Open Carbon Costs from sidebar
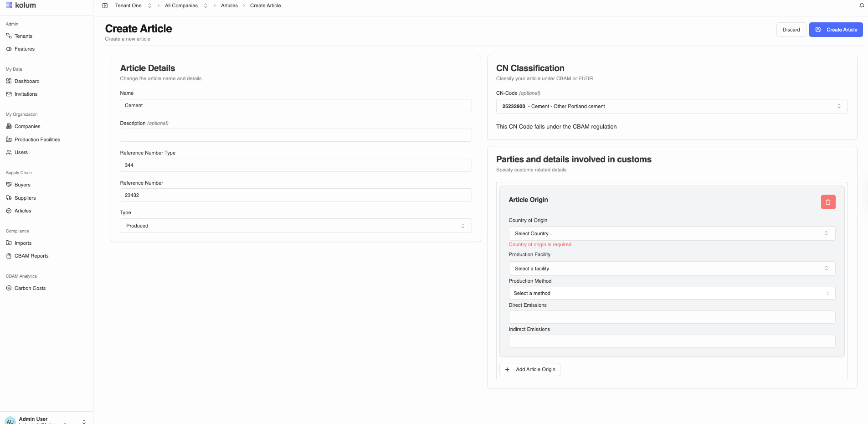Screen dimensions: 868x424 [30, 288]
